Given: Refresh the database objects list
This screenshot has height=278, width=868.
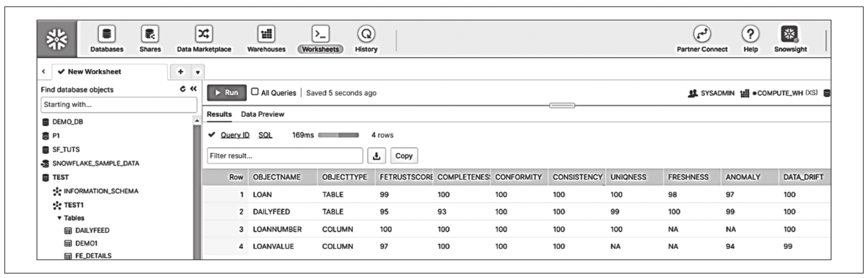Looking at the screenshot, I should [183, 89].
